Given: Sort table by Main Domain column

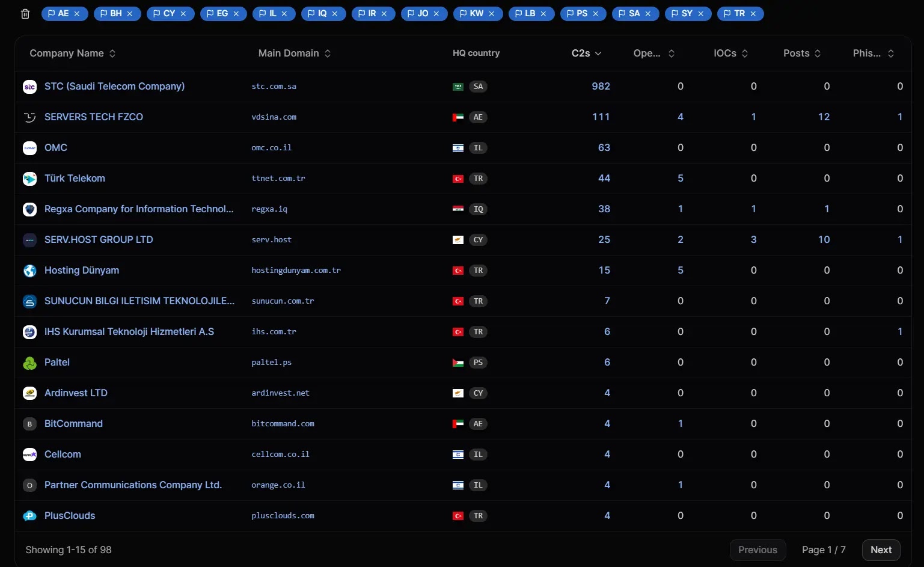Looking at the screenshot, I should coord(295,54).
